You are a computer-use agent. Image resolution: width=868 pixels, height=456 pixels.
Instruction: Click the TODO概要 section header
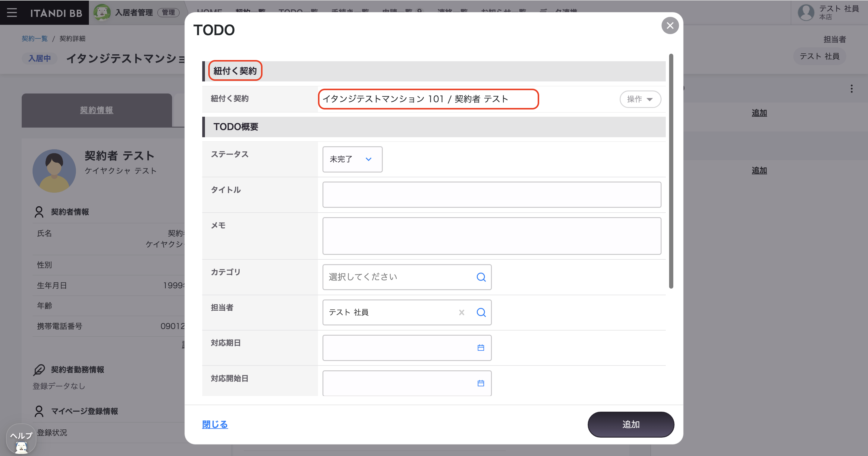[434, 127]
